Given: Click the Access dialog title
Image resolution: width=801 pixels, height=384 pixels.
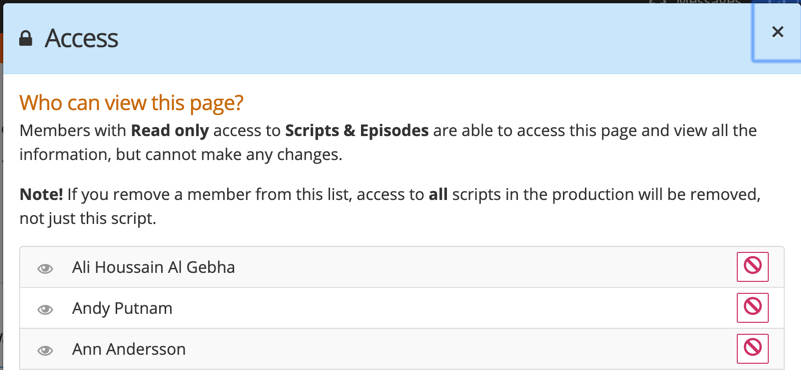Looking at the screenshot, I should 81,38.
